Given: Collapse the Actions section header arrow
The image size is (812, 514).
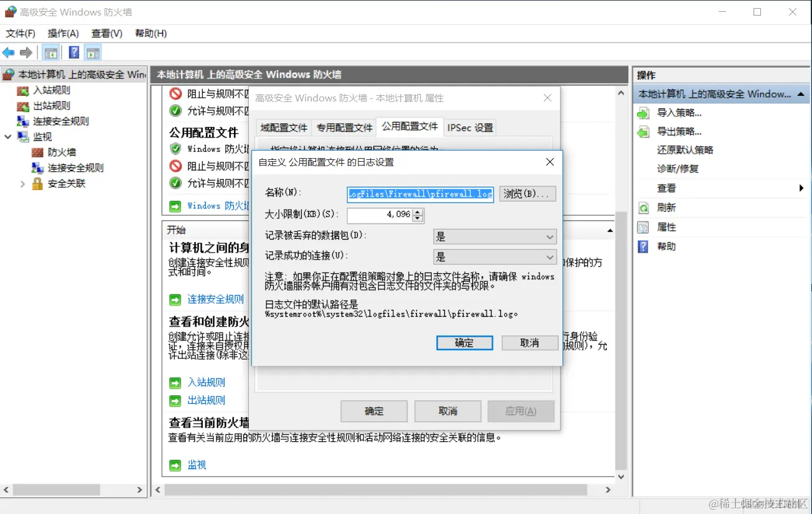Looking at the screenshot, I should click(801, 95).
